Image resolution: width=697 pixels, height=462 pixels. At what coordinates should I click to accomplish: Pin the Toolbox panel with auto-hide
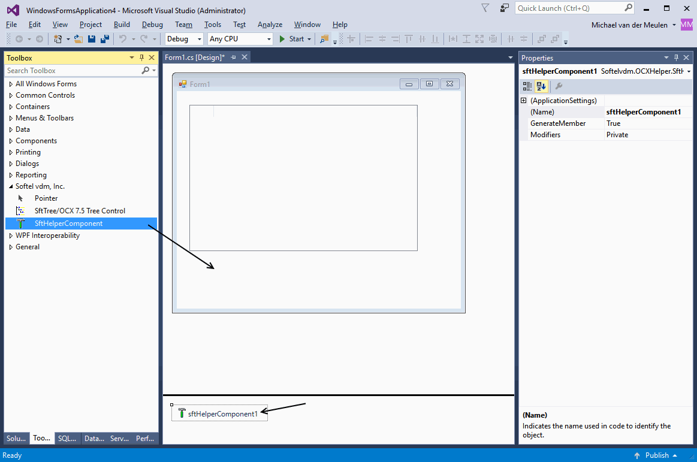(142, 58)
